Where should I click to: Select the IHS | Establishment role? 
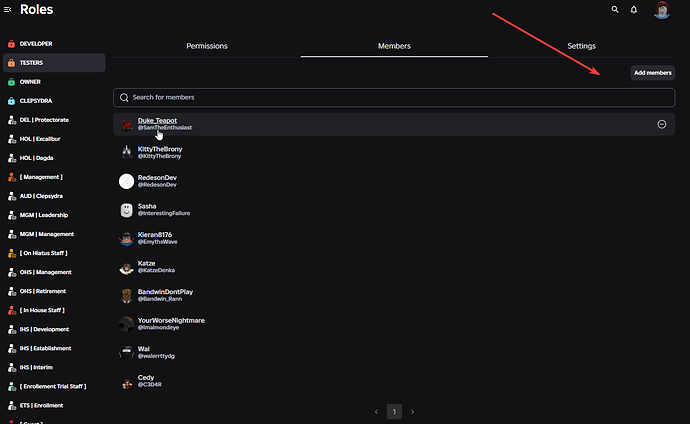coord(54,348)
